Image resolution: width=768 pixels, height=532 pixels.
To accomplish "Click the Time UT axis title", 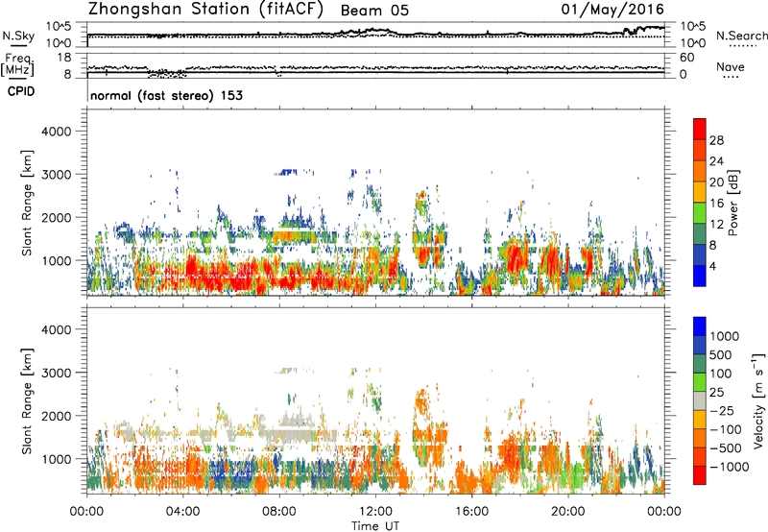I will [375, 526].
